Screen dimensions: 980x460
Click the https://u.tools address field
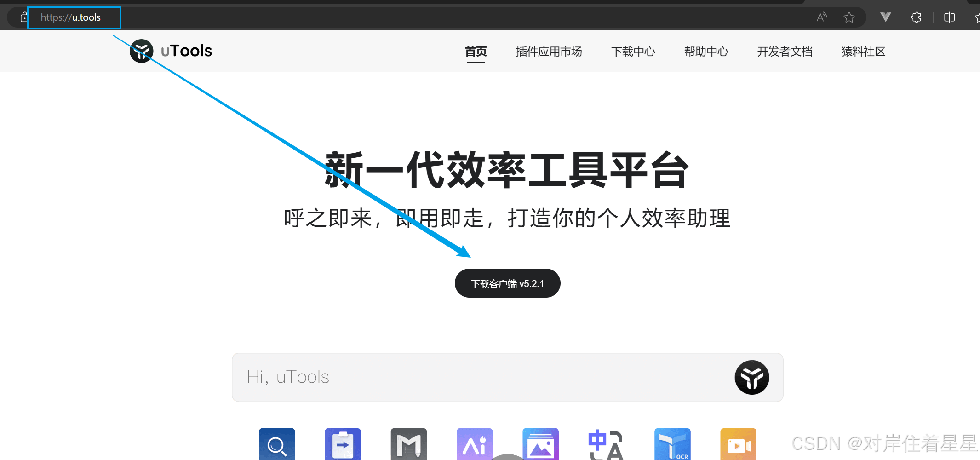pyautogui.click(x=71, y=17)
